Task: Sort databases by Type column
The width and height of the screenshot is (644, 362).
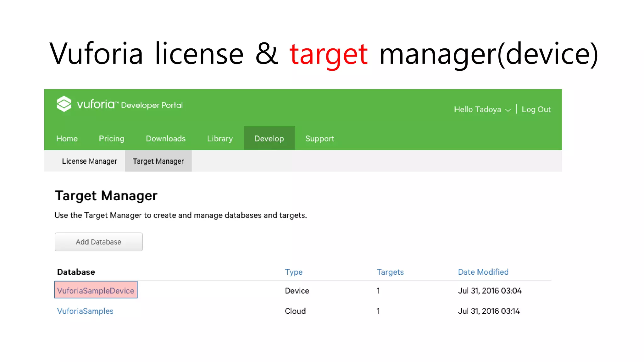Action: pyautogui.click(x=293, y=272)
